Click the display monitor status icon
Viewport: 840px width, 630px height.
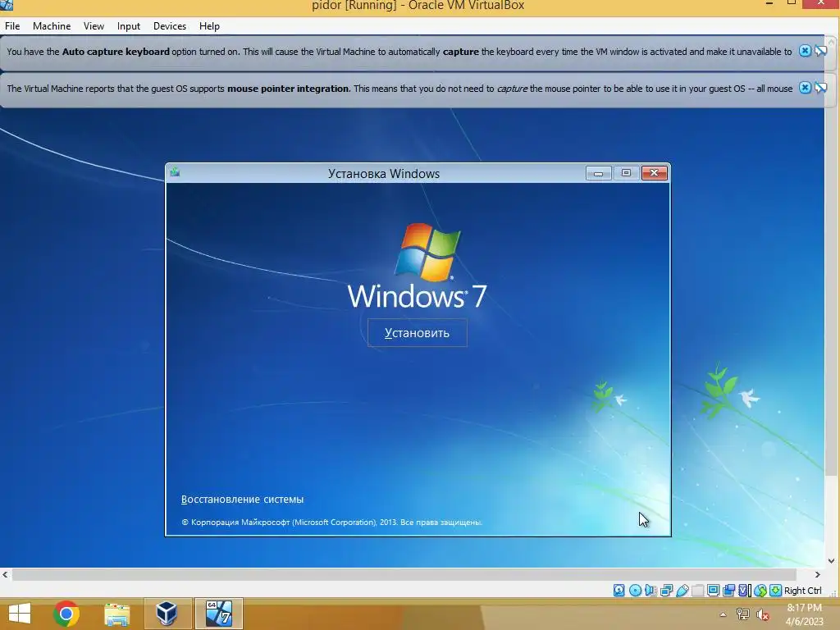click(713, 591)
